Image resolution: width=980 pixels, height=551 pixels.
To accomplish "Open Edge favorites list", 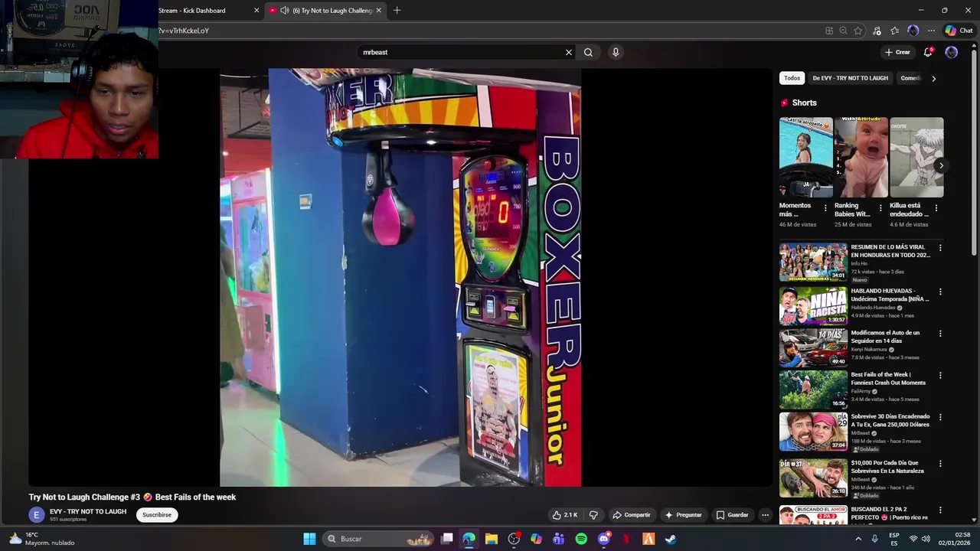I will point(894,31).
